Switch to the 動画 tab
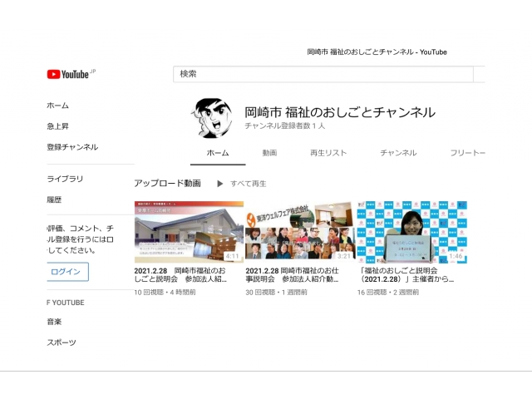The width and height of the screenshot is (532, 399). 269,153
